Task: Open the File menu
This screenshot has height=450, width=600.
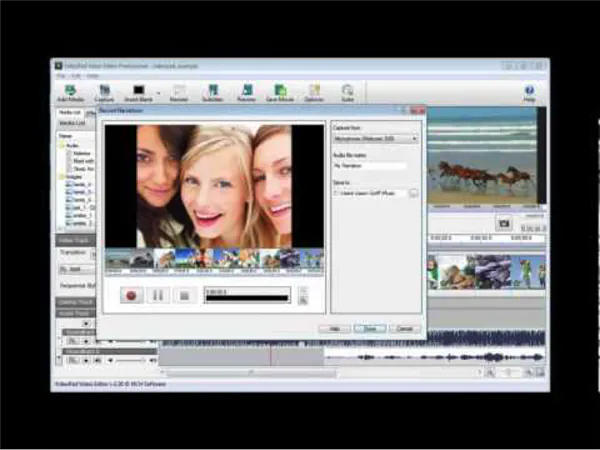Action: tap(61, 76)
